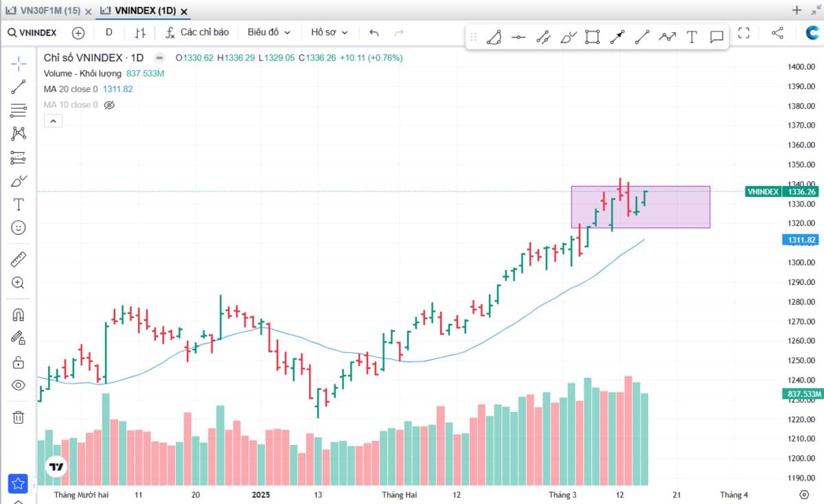Show the hidden MA 10 indicator
824x504 pixels.
click(109, 105)
